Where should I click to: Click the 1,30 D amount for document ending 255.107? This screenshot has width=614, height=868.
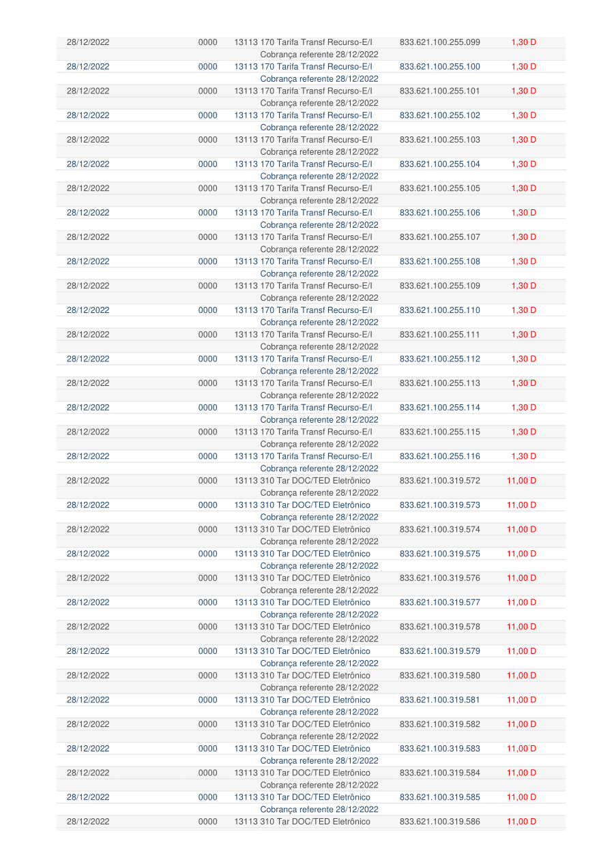523,237
